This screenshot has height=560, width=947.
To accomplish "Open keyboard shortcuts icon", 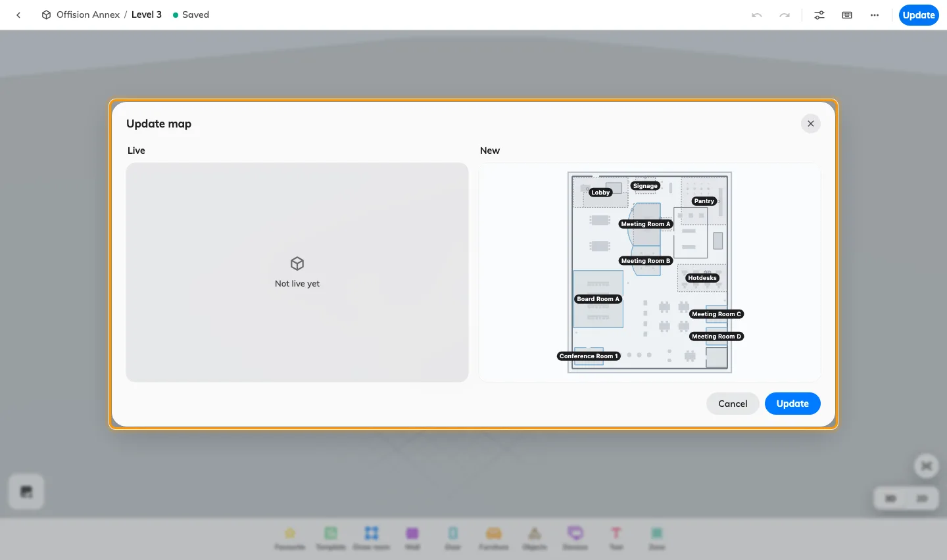I will point(847,15).
